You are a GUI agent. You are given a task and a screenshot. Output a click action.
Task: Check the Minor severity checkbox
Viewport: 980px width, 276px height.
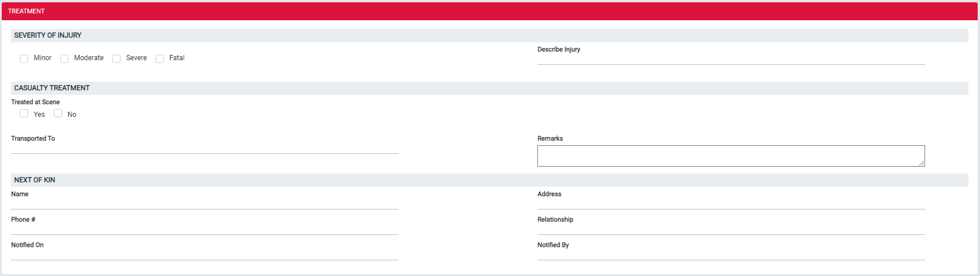click(24, 58)
